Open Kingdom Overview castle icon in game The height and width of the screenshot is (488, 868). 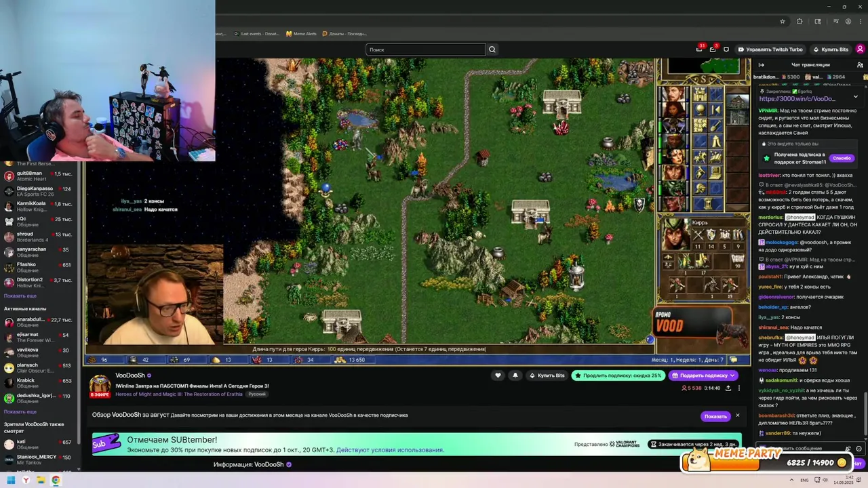[x=700, y=94]
